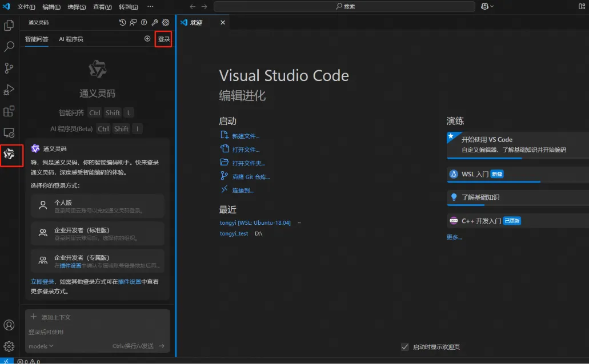Click the wrench tools icon in Lingma header
The height and width of the screenshot is (364, 589).
(x=155, y=22)
